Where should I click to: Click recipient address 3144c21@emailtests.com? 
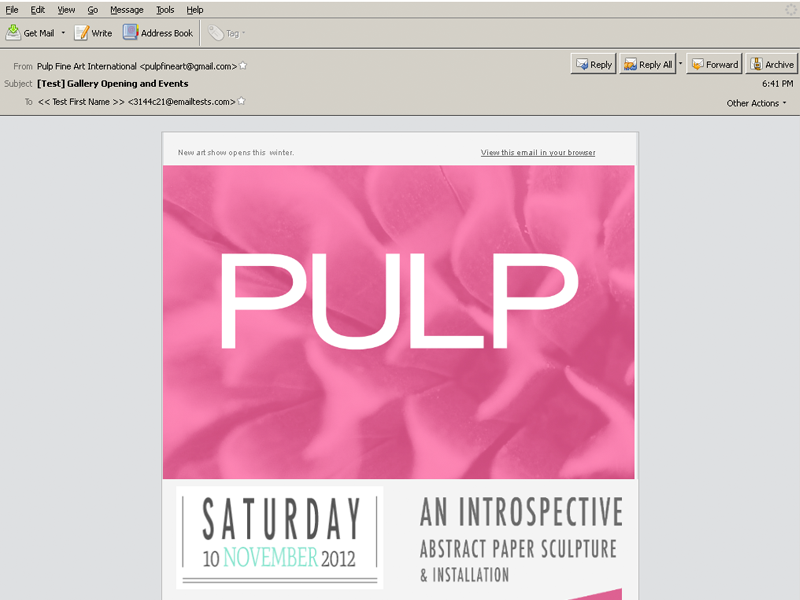click(182, 102)
